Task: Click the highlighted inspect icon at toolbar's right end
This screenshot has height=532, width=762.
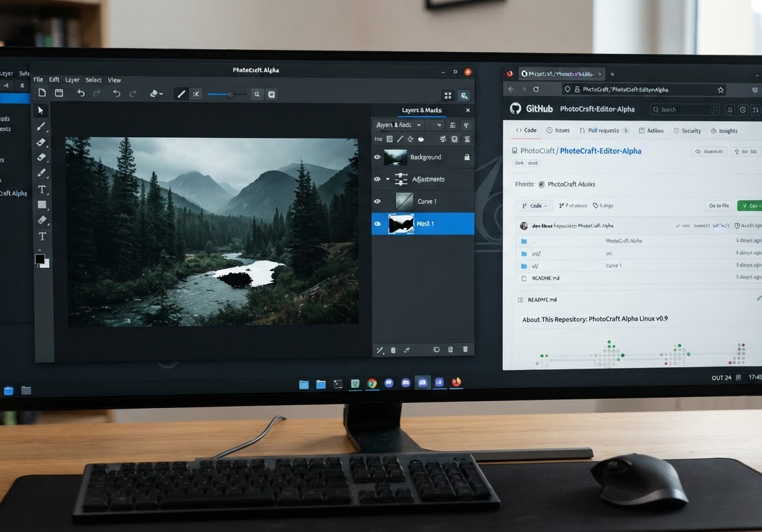Action: click(465, 96)
